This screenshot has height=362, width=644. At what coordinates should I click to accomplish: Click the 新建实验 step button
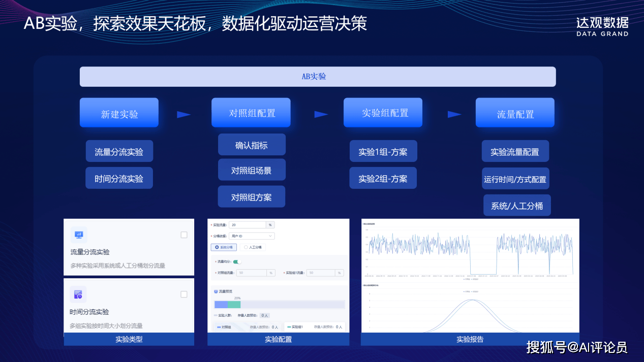pos(119,113)
